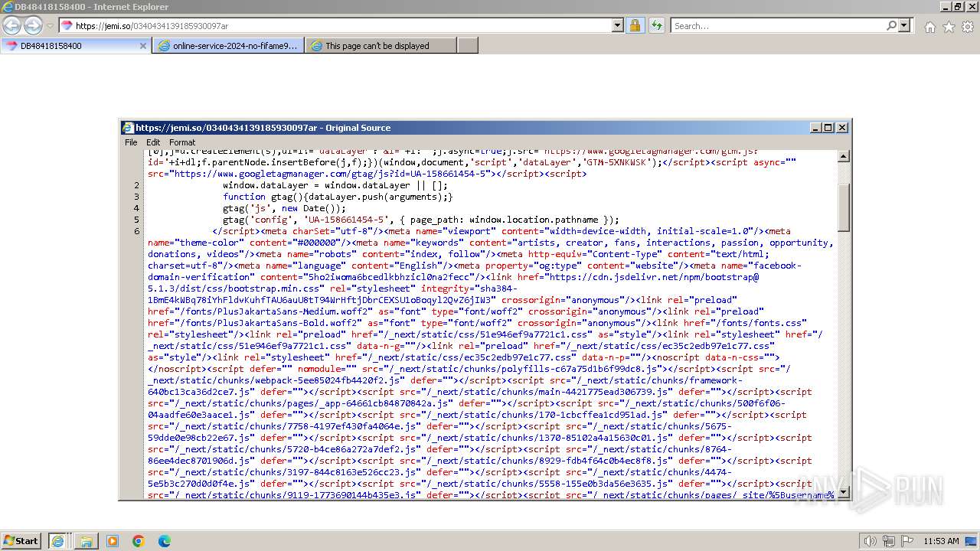Click into the Search box
The height and width of the screenshot is (551, 980).
[777, 25]
